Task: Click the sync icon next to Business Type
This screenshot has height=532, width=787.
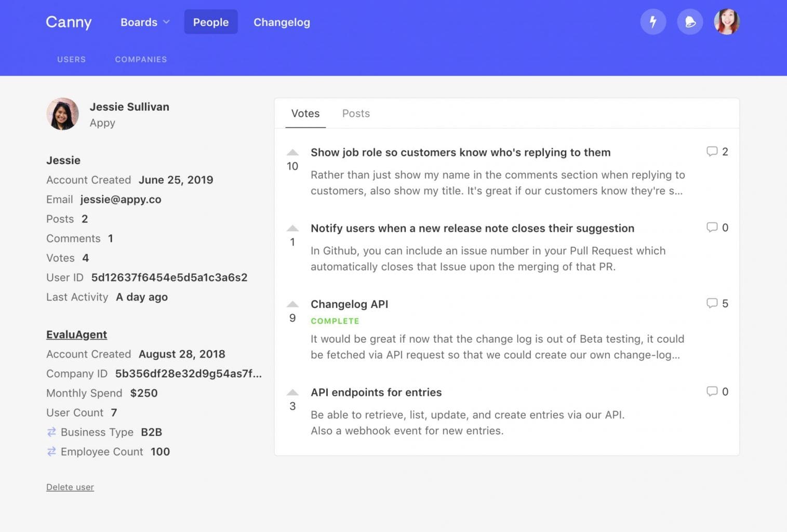Action: [x=51, y=432]
